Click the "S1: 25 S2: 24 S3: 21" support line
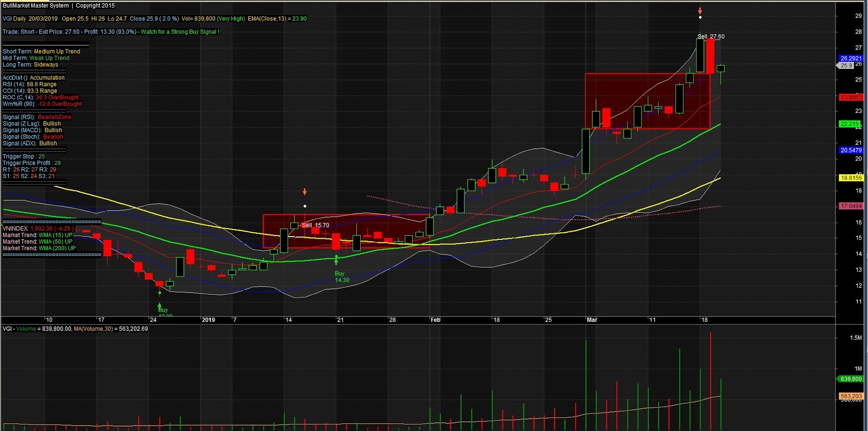 (29, 176)
